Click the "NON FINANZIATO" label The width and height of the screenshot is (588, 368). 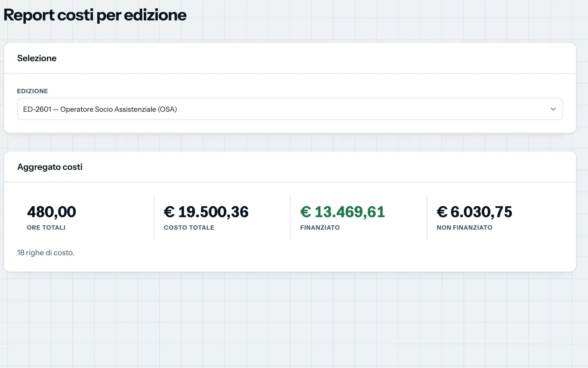point(465,228)
